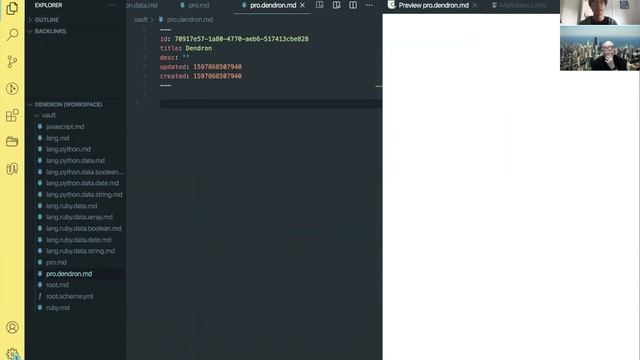Click the desc line in frontmatter
Screen dimensions: 640x360
[x=174, y=58]
